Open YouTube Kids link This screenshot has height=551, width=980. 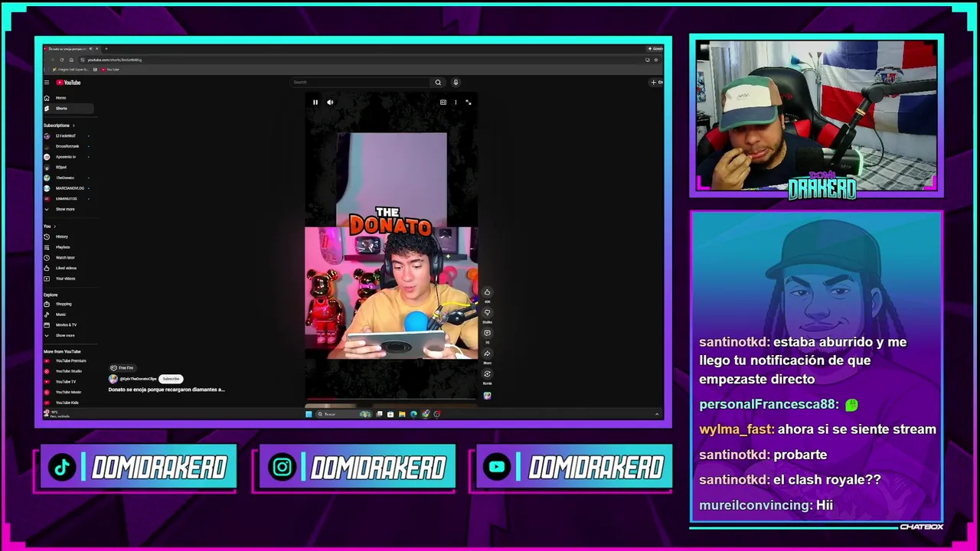(x=67, y=403)
